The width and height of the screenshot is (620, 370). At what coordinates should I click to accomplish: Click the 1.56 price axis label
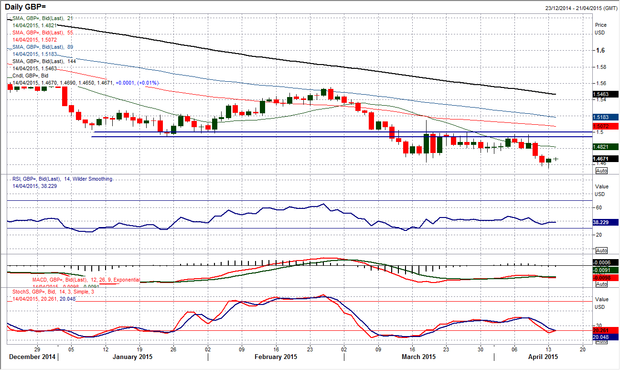coord(601,83)
